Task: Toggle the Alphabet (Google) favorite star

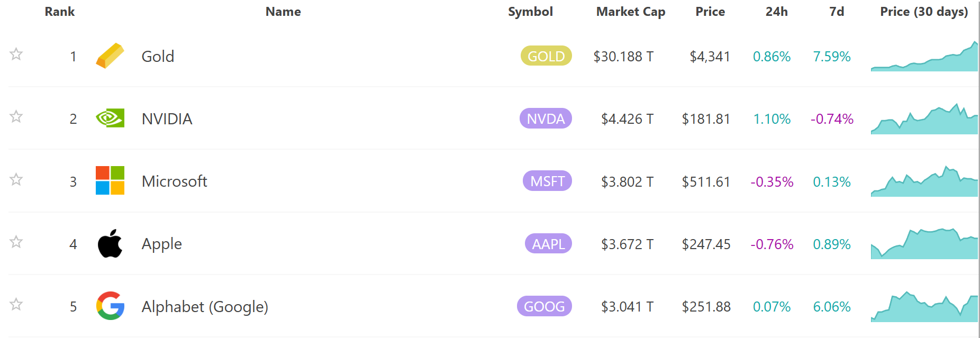Action: pos(16,304)
